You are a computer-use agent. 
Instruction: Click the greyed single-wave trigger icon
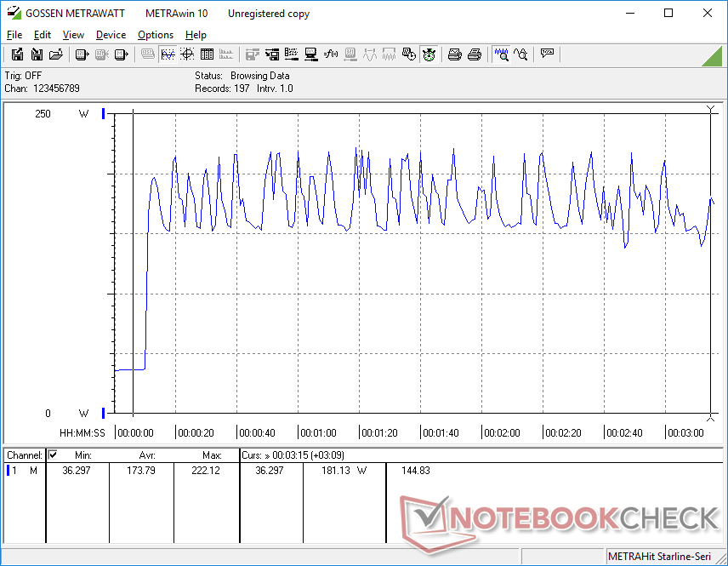(370, 54)
